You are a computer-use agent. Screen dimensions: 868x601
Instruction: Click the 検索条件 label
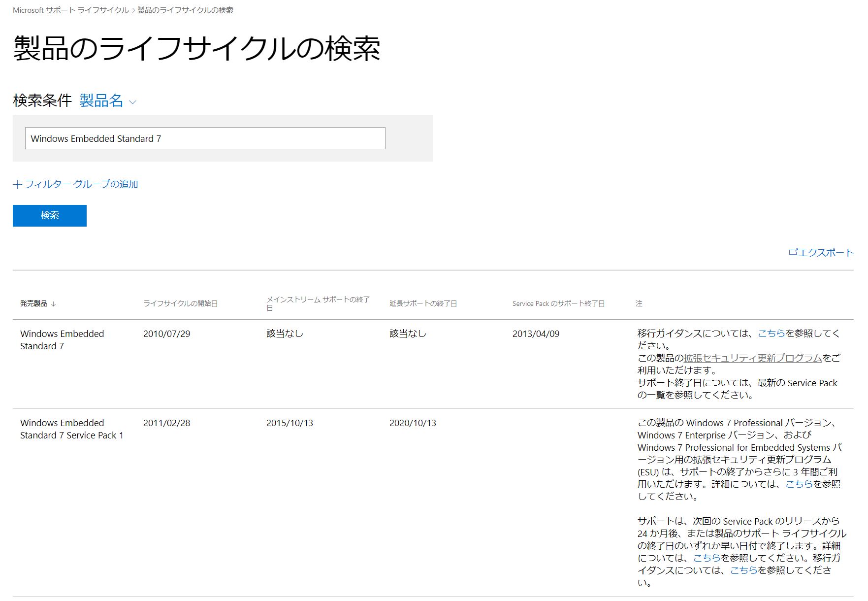(42, 100)
